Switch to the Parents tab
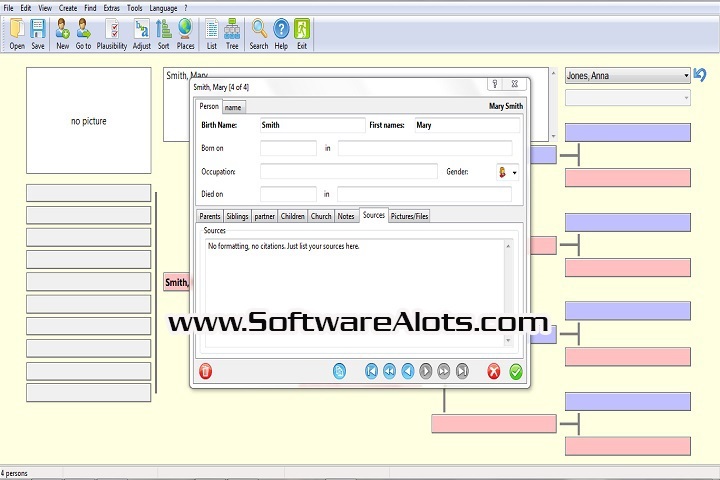The image size is (720, 480). pos(210,216)
